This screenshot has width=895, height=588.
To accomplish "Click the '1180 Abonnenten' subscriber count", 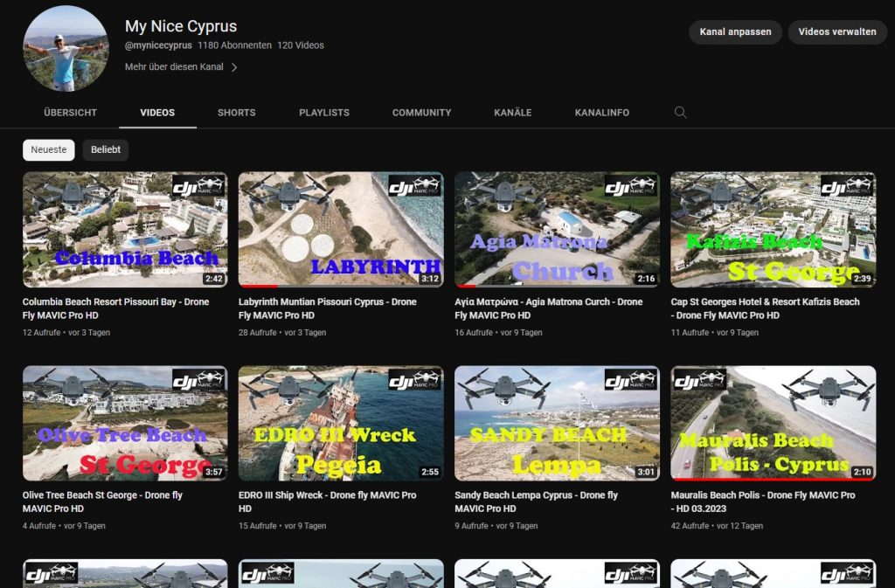I will [234, 45].
